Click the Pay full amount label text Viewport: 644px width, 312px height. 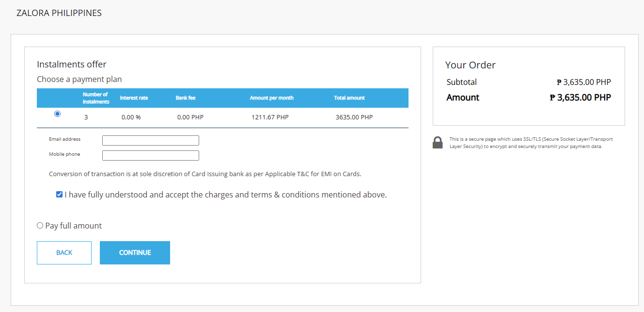tap(74, 226)
